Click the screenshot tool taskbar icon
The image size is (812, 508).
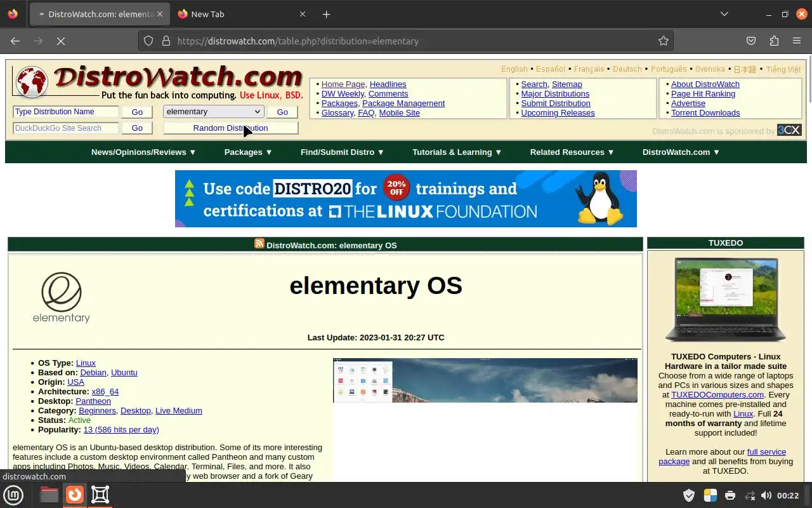pyautogui.click(x=100, y=495)
